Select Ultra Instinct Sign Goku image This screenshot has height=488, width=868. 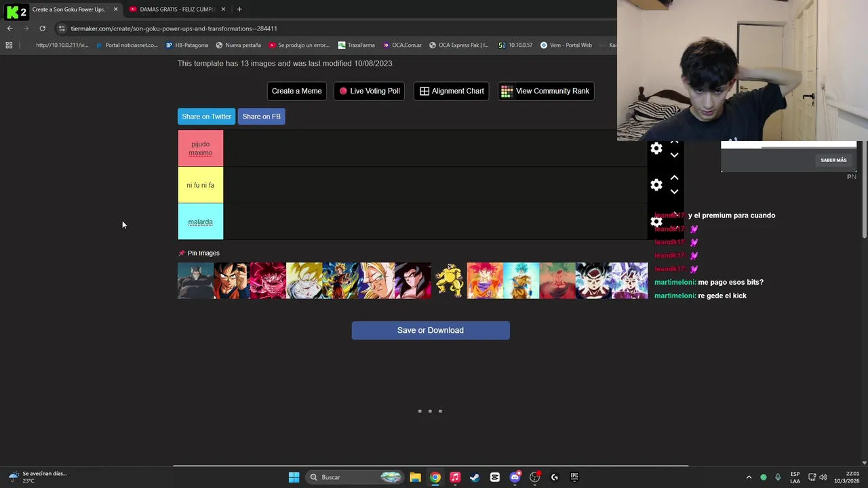593,281
